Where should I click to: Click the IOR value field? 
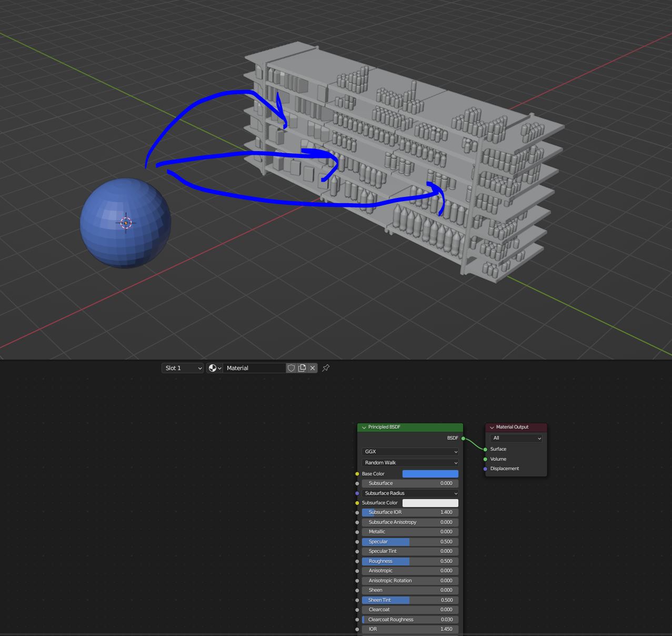click(410, 629)
